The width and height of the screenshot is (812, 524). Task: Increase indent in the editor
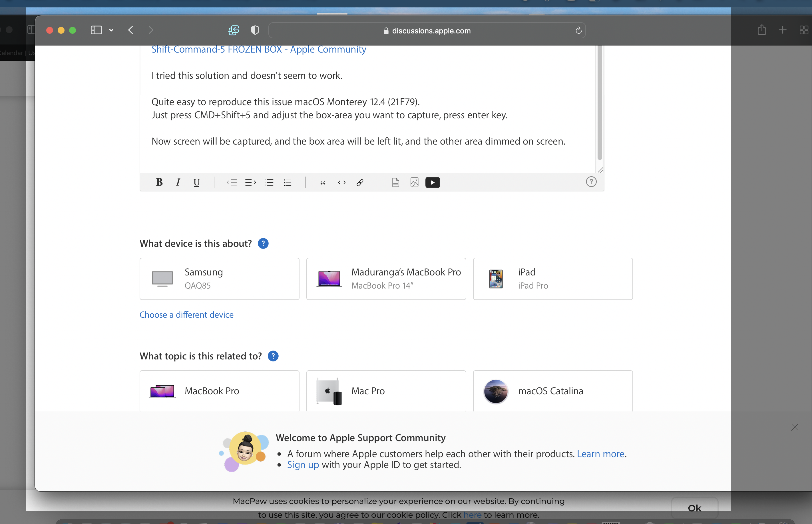250,183
